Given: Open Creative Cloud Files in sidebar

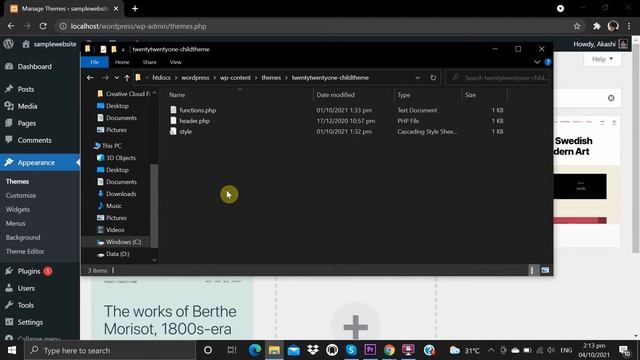Looking at the screenshot, I should pos(124,94).
